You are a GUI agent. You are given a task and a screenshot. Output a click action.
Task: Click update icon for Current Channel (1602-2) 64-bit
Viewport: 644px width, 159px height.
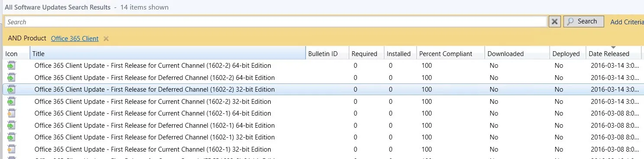click(11, 66)
